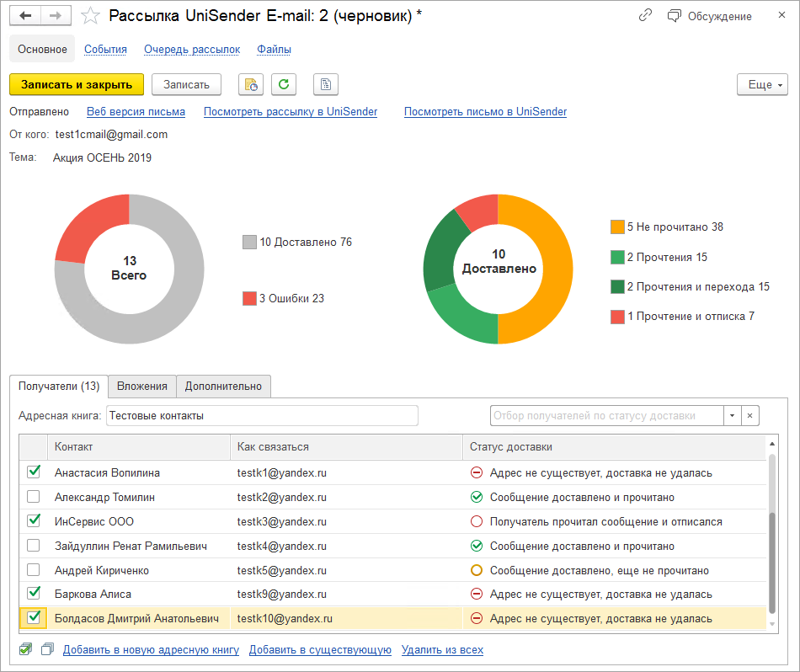Viewport: 800px width, 672px height.
Task: Expand the Еще dropdown menu
Action: 762,85
